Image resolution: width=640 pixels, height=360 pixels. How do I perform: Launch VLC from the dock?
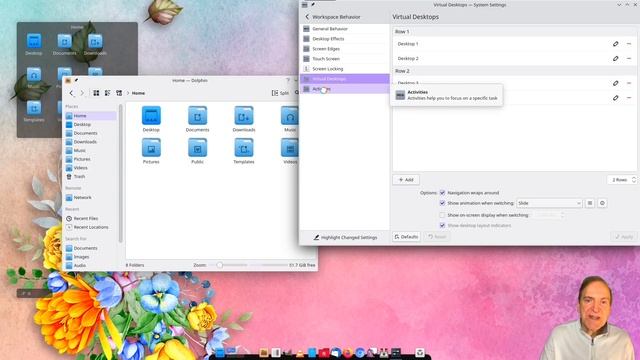(300, 353)
